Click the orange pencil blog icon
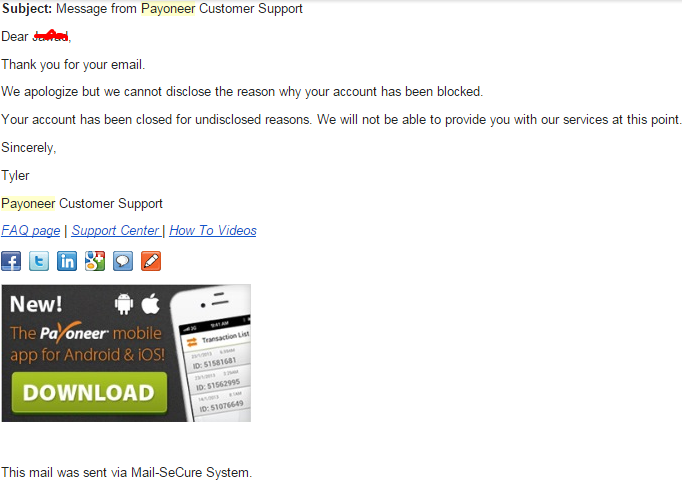 click(151, 261)
